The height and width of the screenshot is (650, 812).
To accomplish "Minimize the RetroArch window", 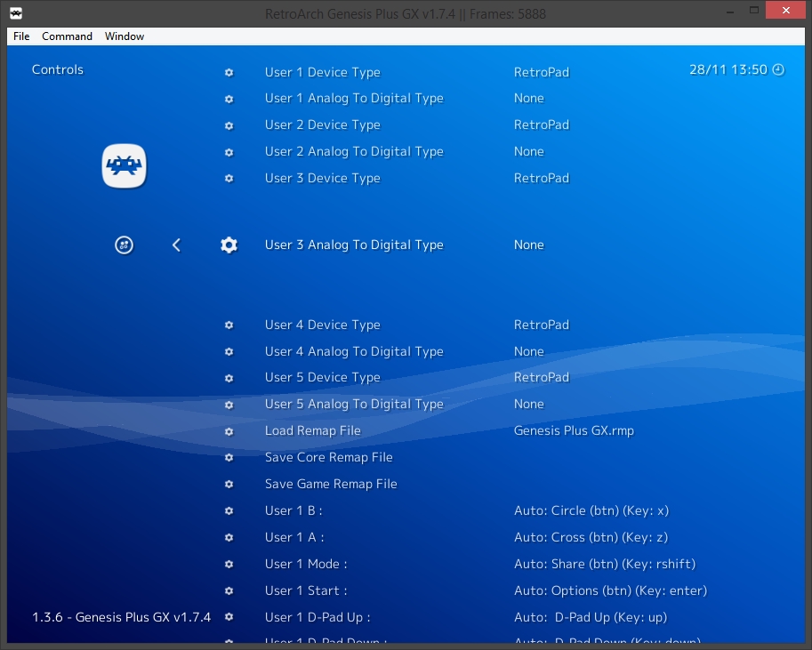I will tap(730, 11).
